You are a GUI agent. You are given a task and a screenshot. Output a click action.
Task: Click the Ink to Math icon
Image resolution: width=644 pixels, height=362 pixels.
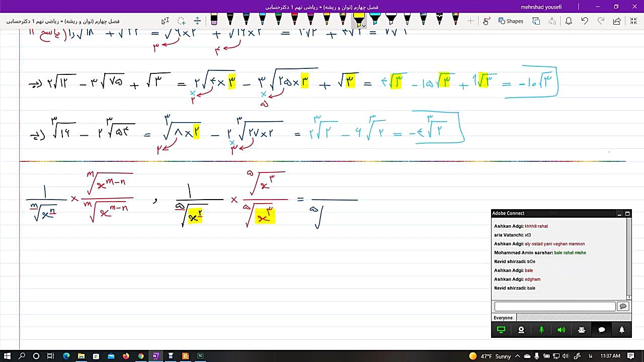[x=552, y=21]
